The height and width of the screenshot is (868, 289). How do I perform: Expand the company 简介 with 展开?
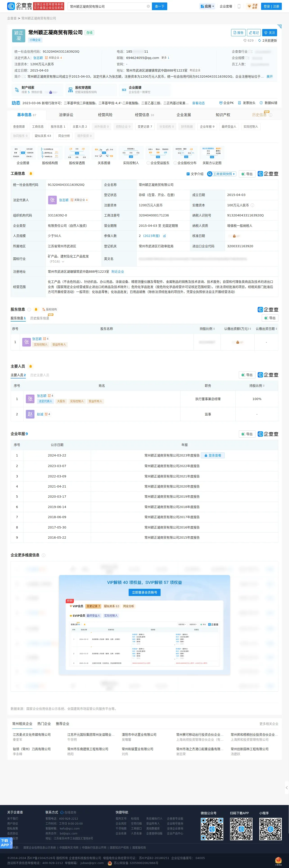click(x=269, y=76)
